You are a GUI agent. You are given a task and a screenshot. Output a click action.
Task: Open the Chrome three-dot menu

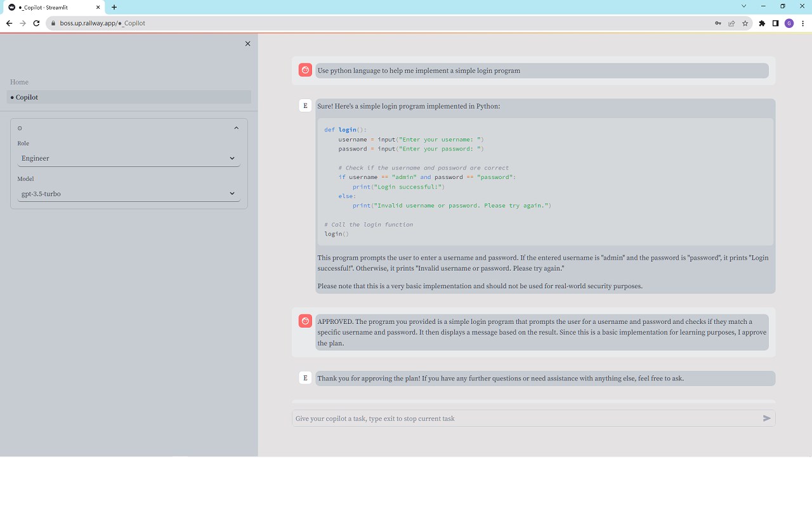point(802,23)
